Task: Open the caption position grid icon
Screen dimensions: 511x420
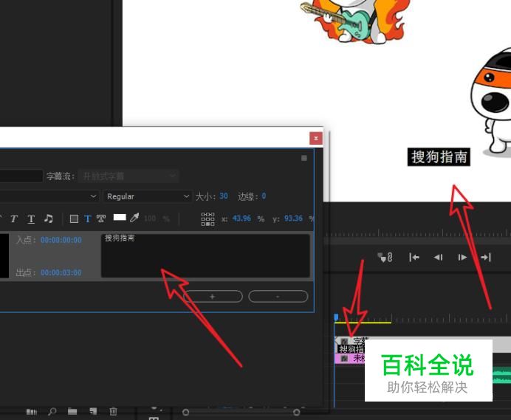Action: [208, 219]
